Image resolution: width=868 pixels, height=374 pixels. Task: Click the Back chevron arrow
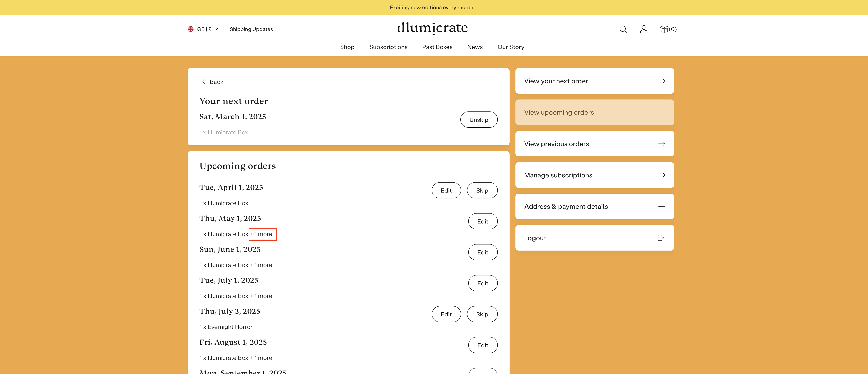203,82
